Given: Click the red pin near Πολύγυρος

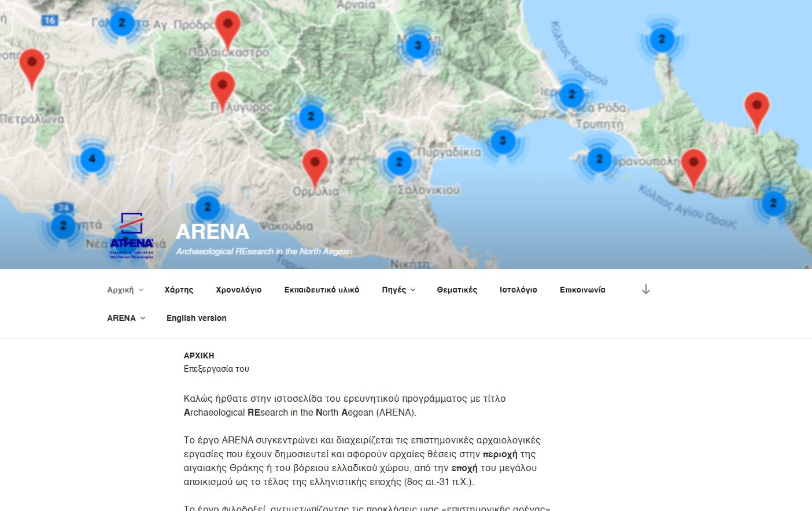Looking at the screenshot, I should click(x=222, y=88).
